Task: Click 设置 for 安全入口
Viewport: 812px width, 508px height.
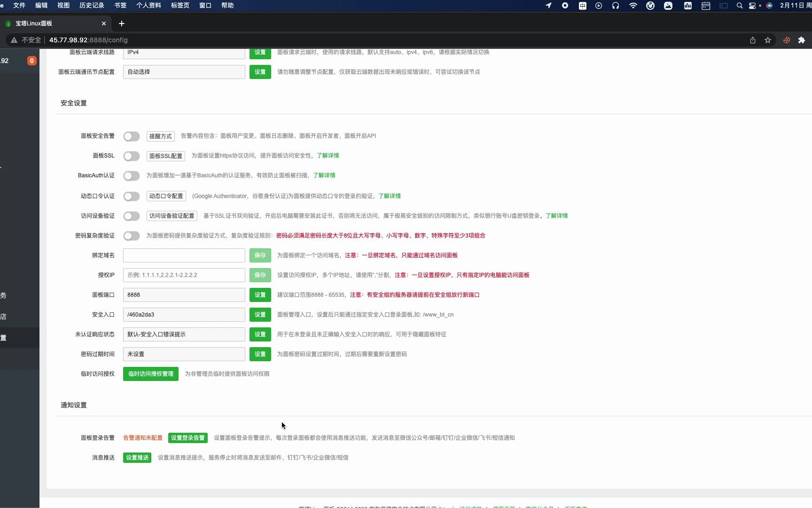Action: pyautogui.click(x=260, y=315)
